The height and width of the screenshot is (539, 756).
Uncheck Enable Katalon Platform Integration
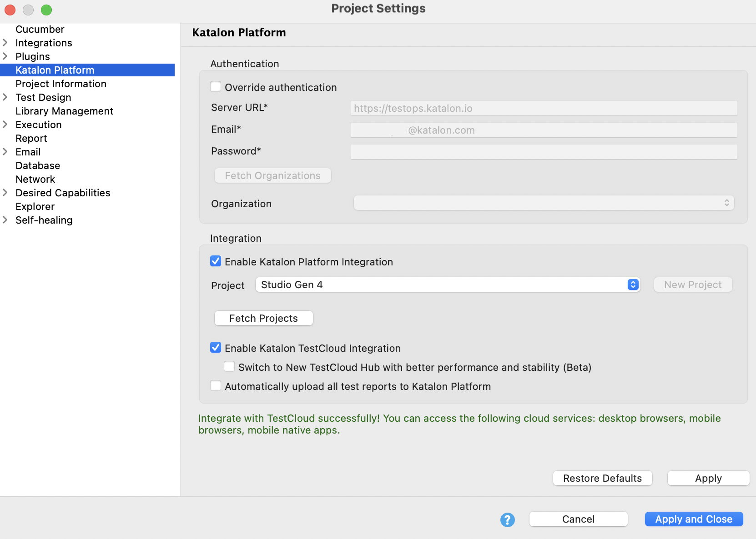pyautogui.click(x=216, y=261)
